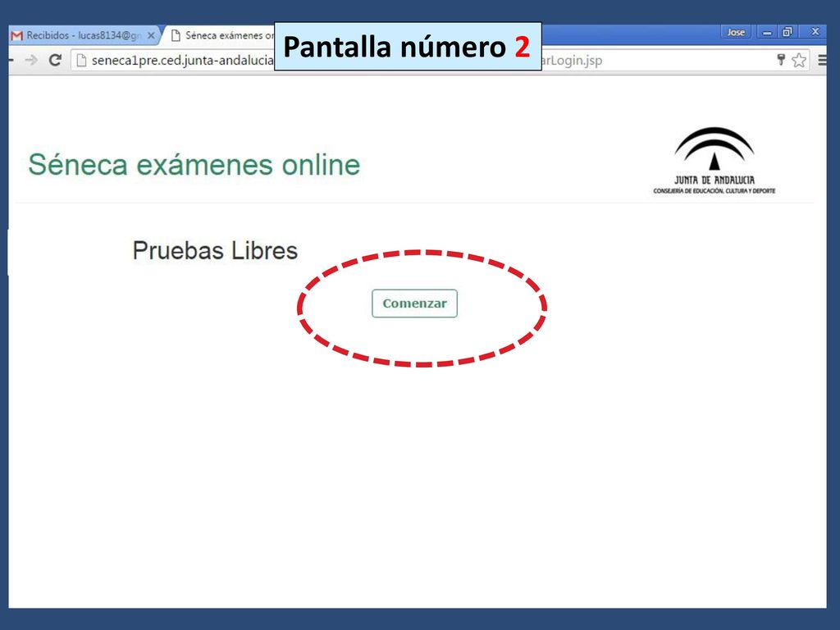840x630 pixels.
Task: Minimize the browser window
Action: [767, 32]
